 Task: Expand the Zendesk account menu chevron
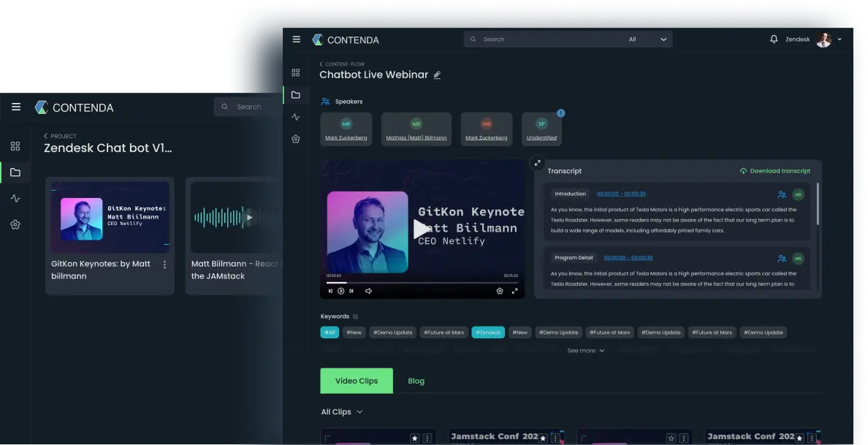click(x=840, y=39)
